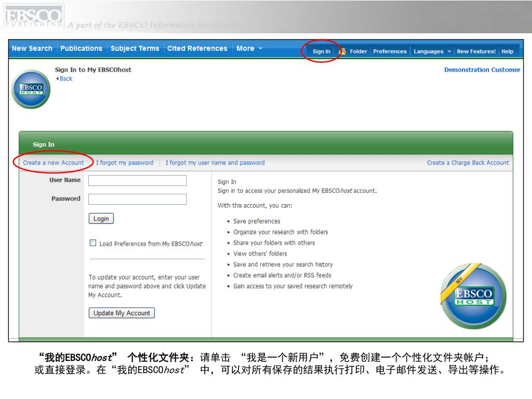
Task: Click the Sign In green panel header
Action: tap(266, 144)
